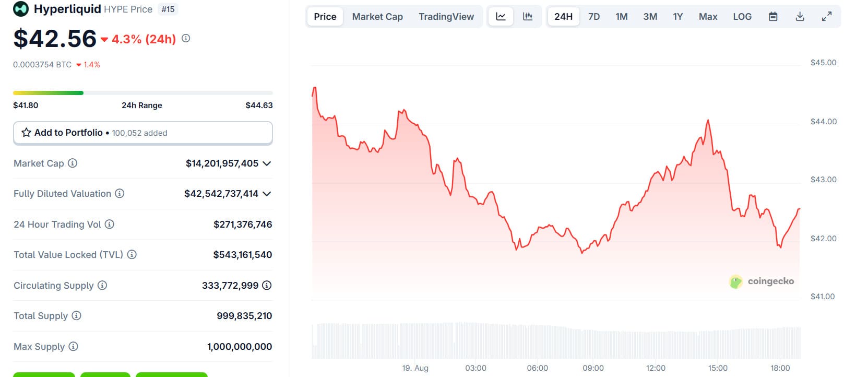Click the info icon beside Market Cap

coord(73,163)
